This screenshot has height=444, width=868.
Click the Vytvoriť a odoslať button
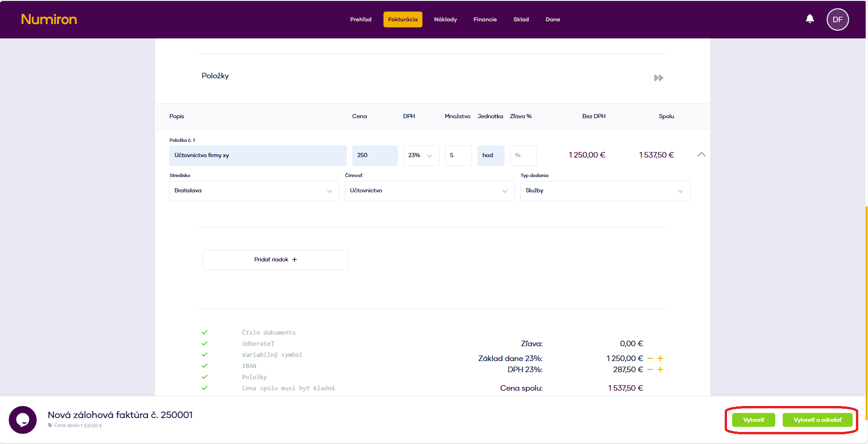pyautogui.click(x=817, y=420)
